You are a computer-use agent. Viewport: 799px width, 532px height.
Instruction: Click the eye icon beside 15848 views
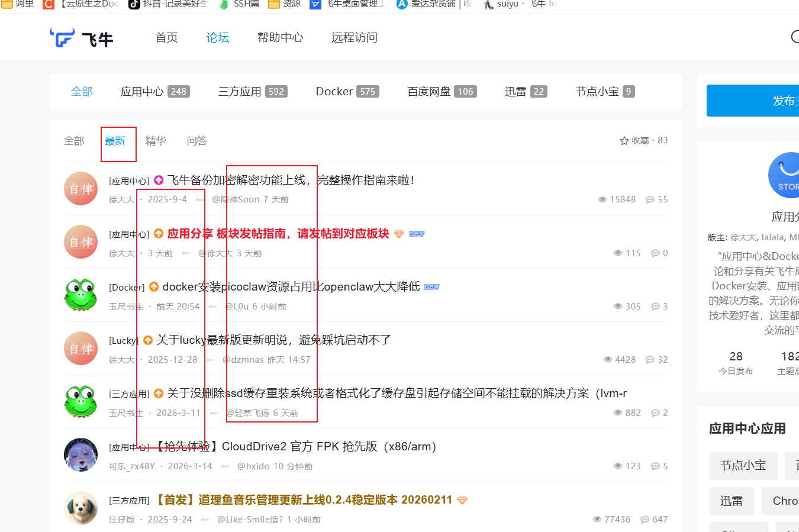(603, 199)
